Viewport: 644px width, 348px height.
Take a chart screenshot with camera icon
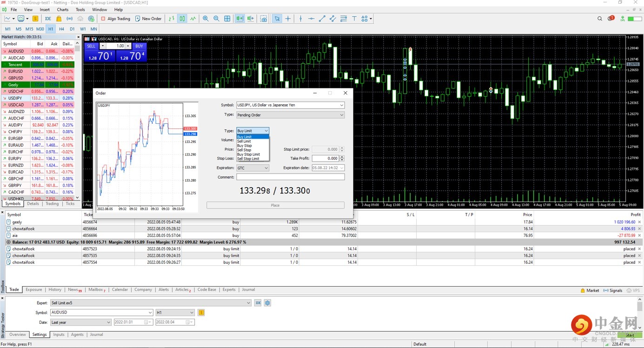(x=264, y=19)
